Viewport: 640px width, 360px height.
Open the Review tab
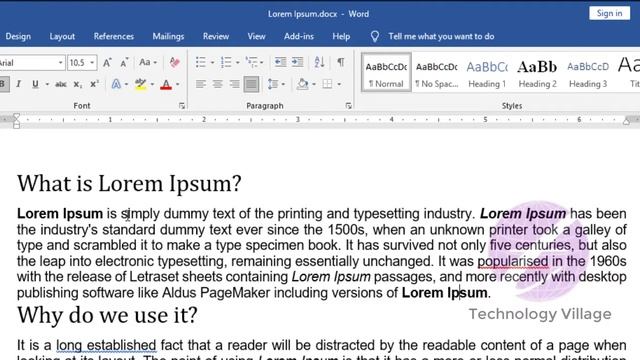pyautogui.click(x=216, y=36)
